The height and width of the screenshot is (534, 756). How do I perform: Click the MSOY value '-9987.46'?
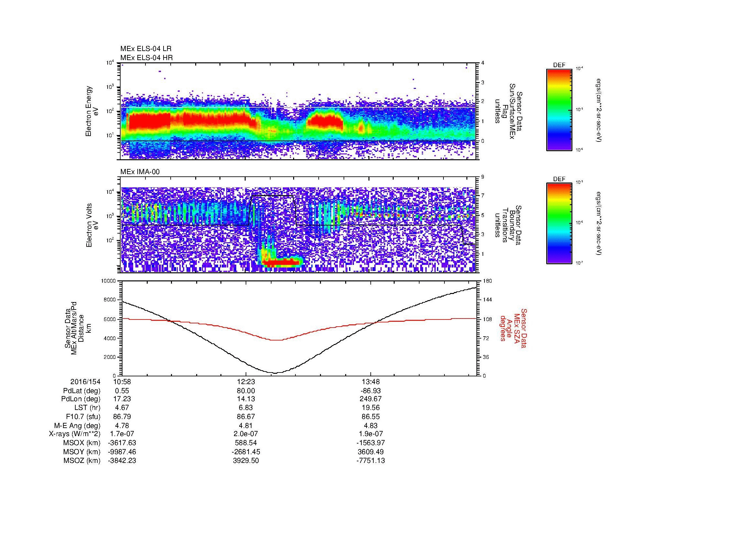[122, 452]
